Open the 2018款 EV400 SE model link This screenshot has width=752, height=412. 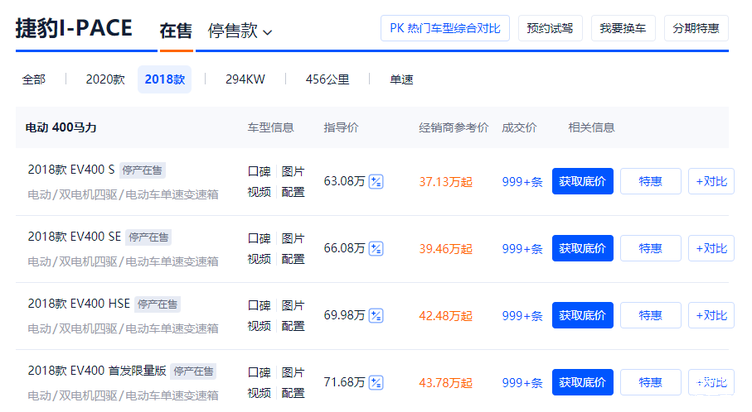pos(74,237)
